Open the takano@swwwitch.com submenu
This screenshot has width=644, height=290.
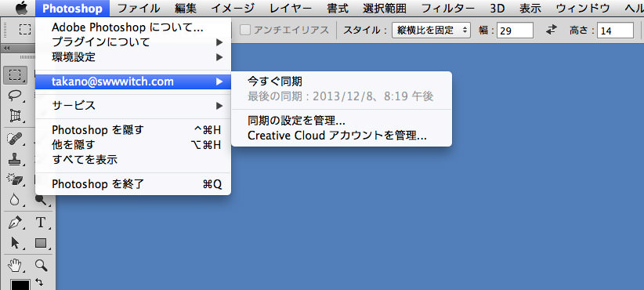[x=133, y=82]
